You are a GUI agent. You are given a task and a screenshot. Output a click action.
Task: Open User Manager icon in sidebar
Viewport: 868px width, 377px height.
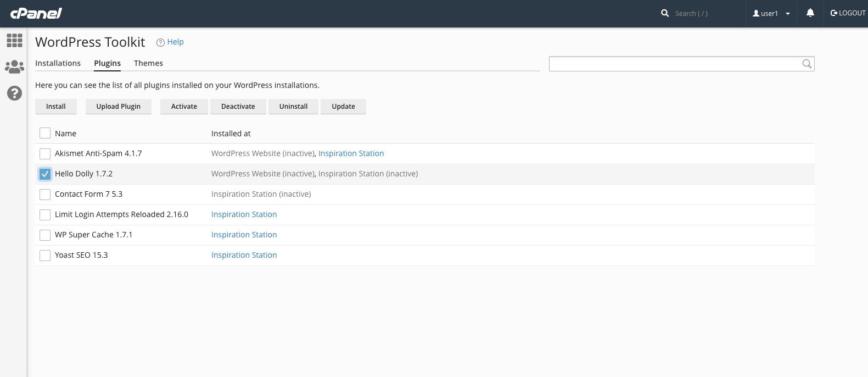[14, 67]
